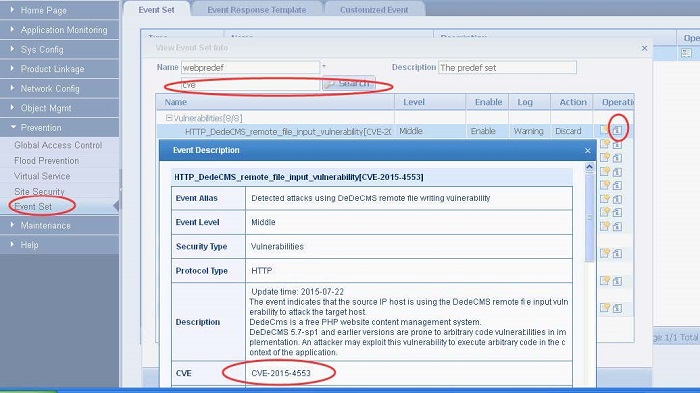700x393 pixels.
Task: Open Flood Prevention page
Action: (x=46, y=161)
